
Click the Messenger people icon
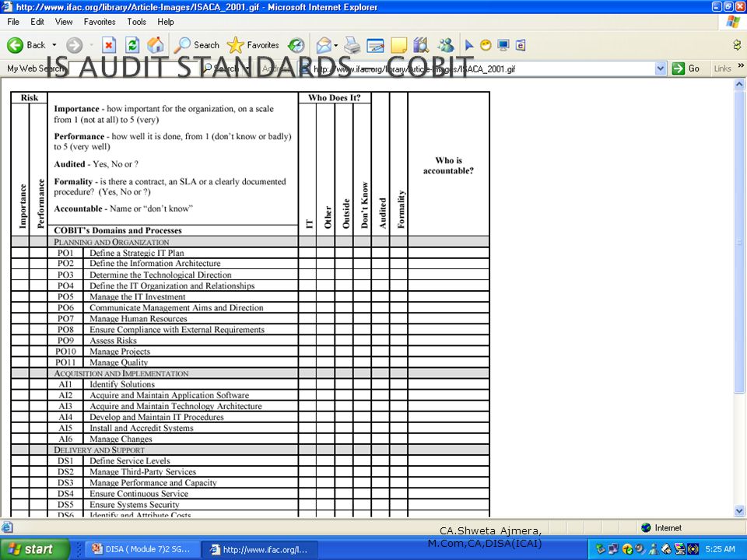pyautogui.click(x=446, y=45)
